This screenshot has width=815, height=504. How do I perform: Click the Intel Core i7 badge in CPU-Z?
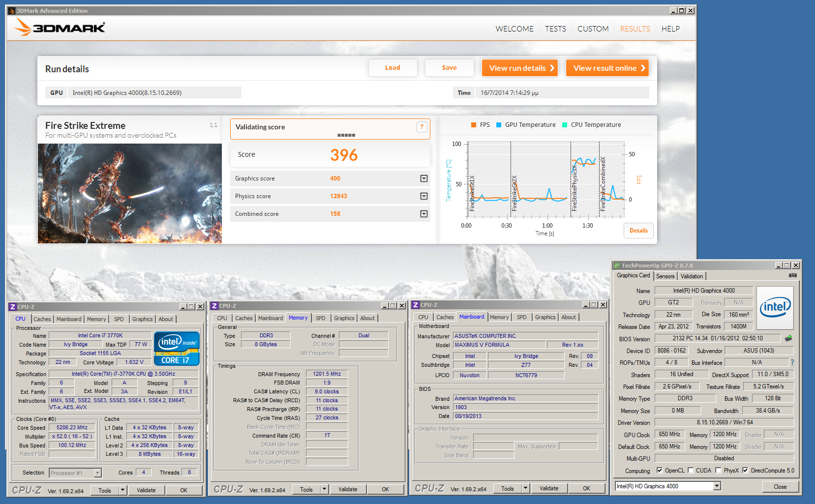[177, 348]
